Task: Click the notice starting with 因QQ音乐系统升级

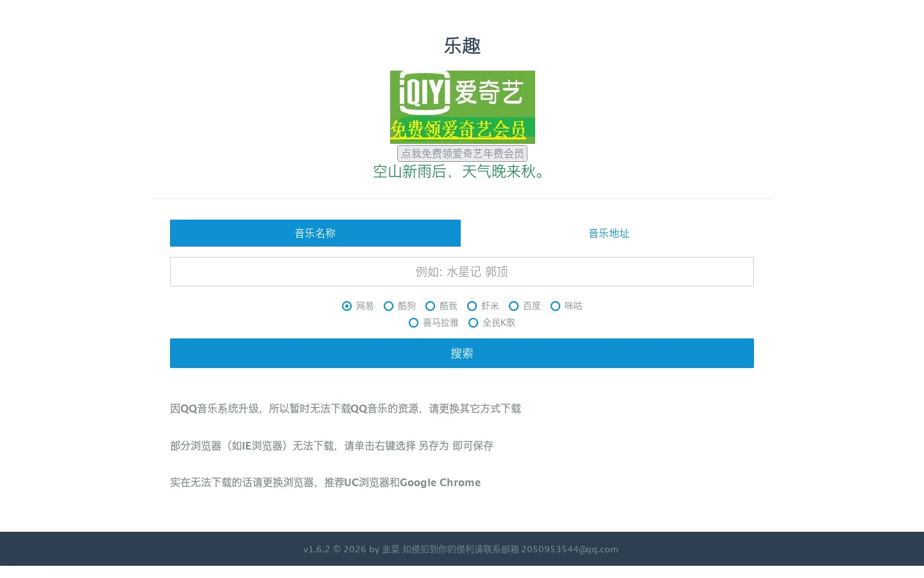Action: 345,408
